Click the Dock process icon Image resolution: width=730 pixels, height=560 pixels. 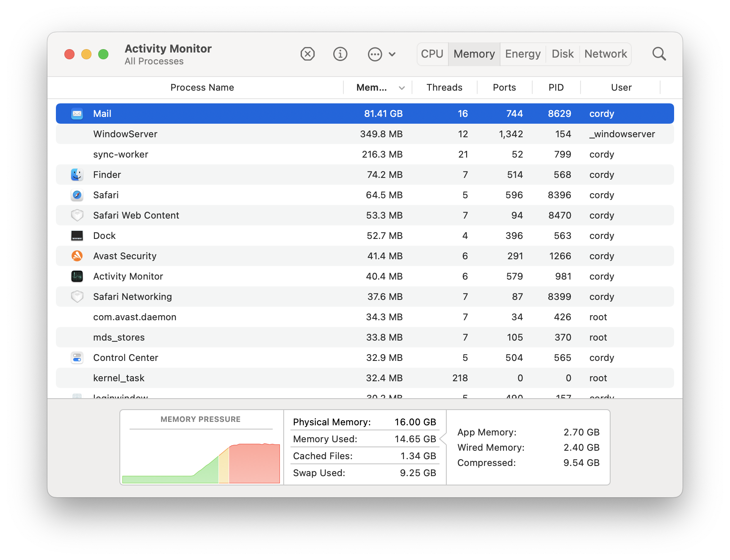coord(77,236)
